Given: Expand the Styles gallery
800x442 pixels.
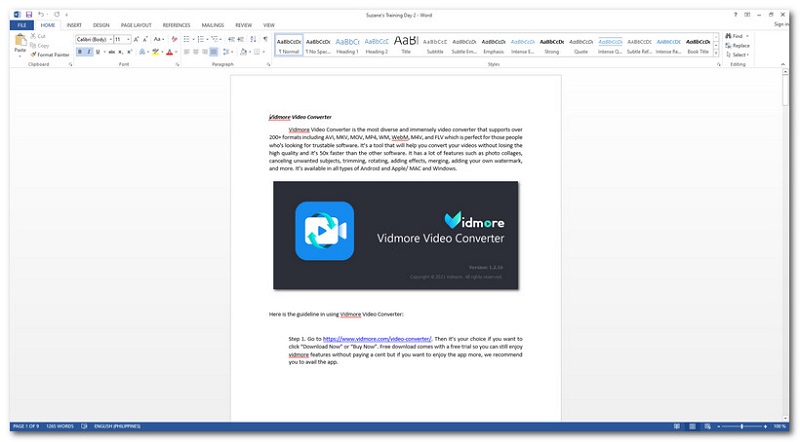Looking at the screenshot, I should [x=716, y=53].
